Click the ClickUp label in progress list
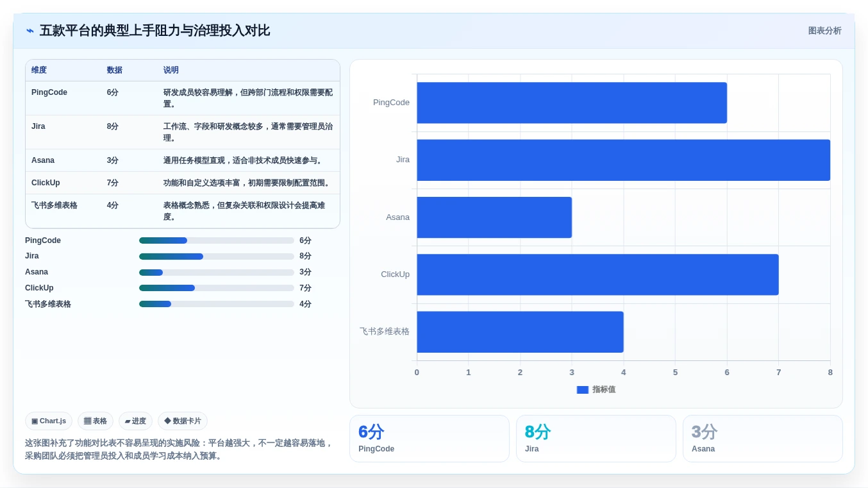The image size is (868, 488). [x=39, y=288]
